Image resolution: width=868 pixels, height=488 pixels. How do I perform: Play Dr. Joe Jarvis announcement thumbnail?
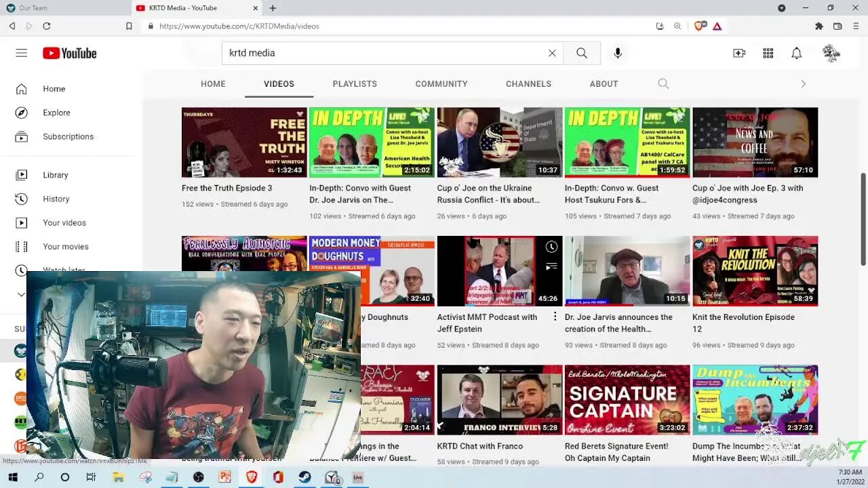point(627,271)
